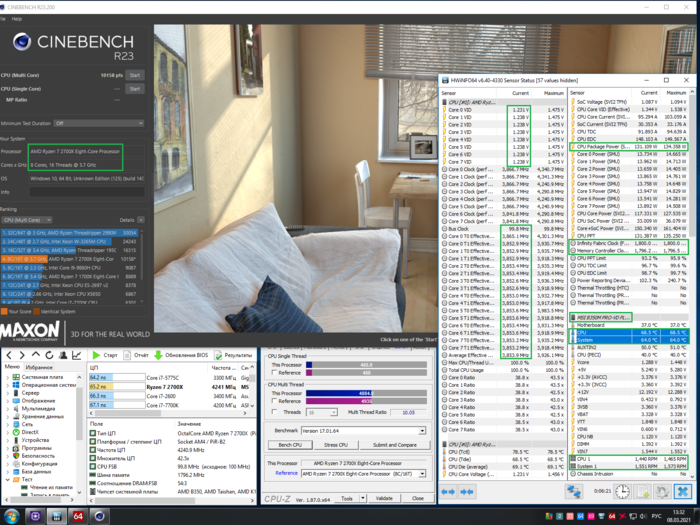700x525 pixels.
Task: Click the AIDA64 user icon in toolbar
Action: (x=63, y=355)
